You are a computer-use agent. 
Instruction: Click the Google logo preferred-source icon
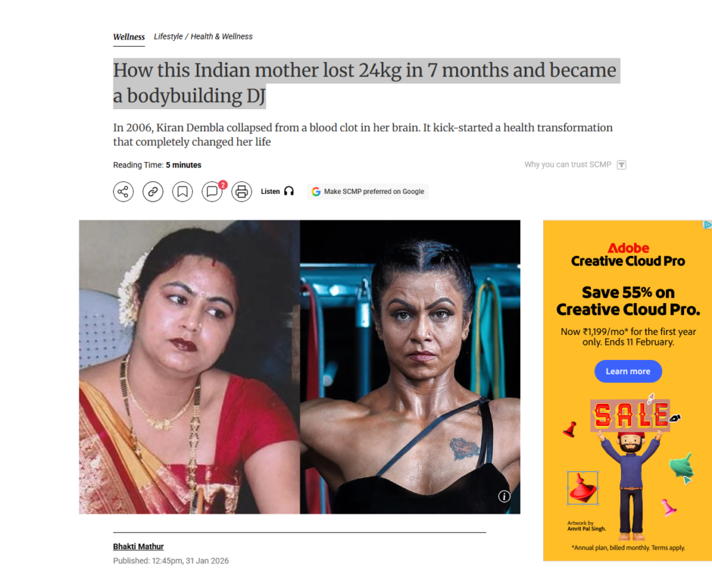[316, 192]
